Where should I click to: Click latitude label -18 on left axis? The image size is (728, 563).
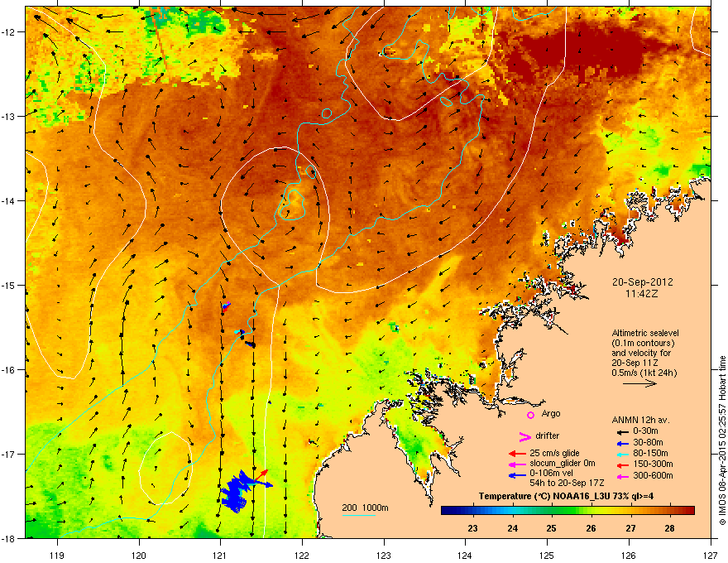point(9,538)
